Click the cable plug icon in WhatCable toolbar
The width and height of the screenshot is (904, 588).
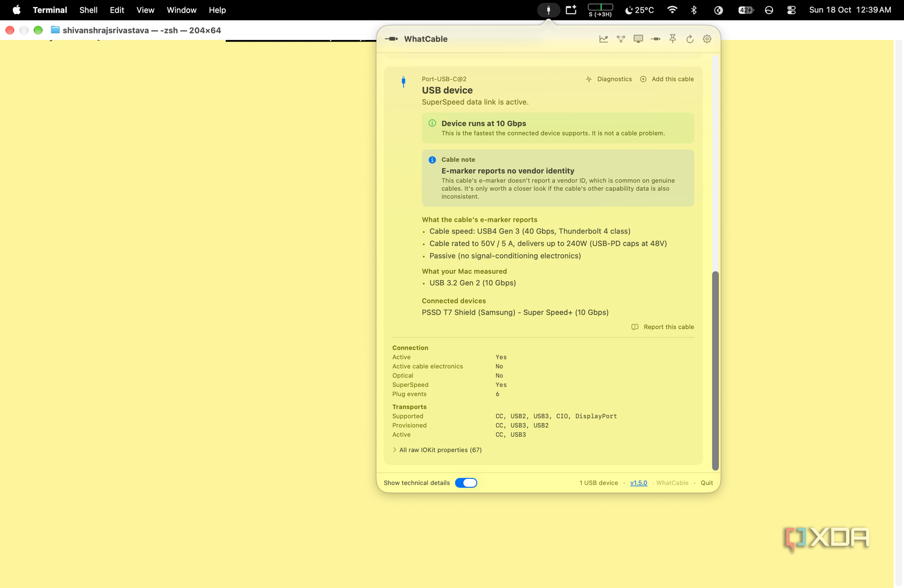pyautogui.click(x=655, y=39)
